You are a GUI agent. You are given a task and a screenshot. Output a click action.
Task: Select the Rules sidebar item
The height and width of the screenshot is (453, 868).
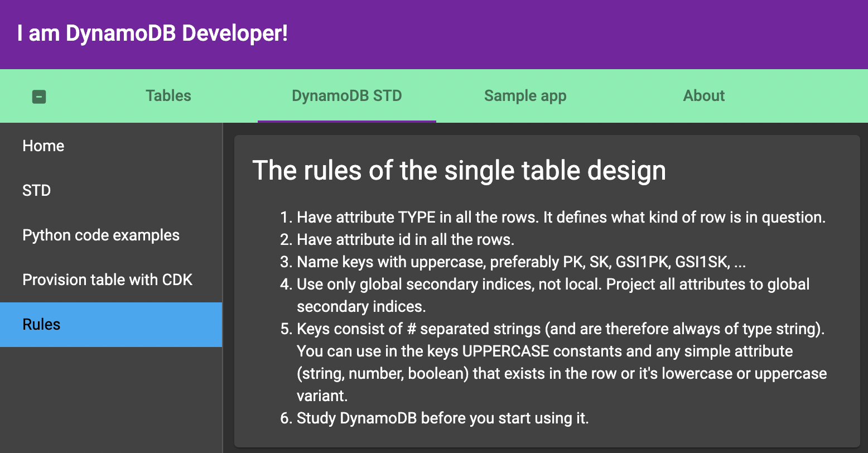[111, 325]
